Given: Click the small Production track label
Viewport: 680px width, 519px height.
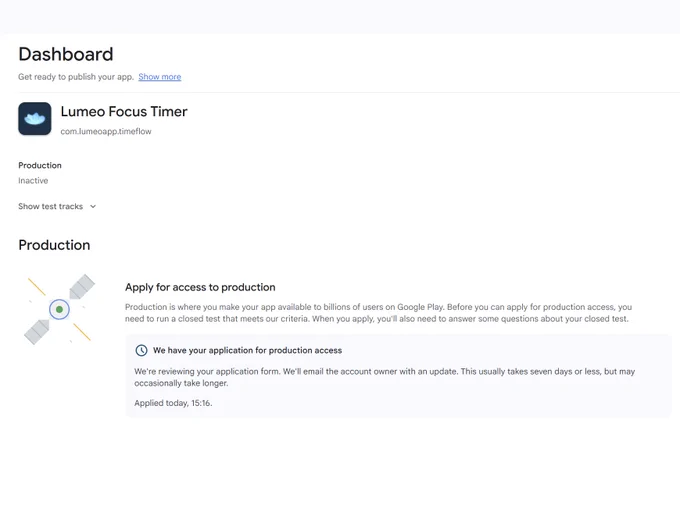Looking at the screenshot, I should point(40,165).
